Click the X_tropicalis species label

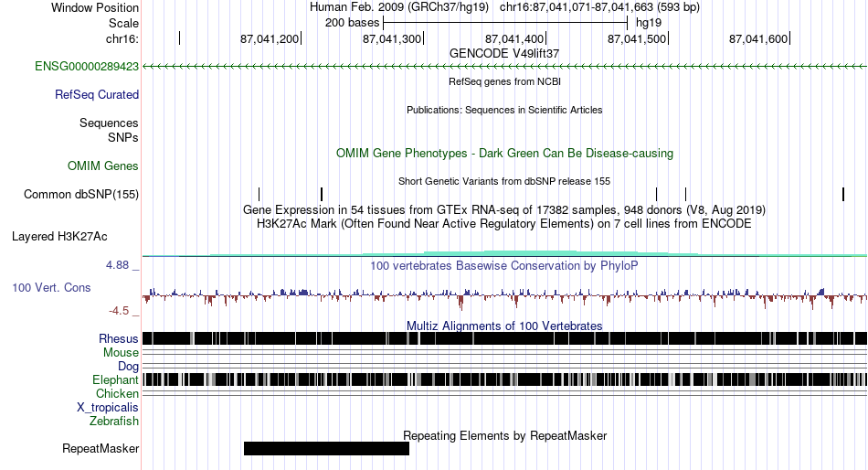[x=108, y=408]
